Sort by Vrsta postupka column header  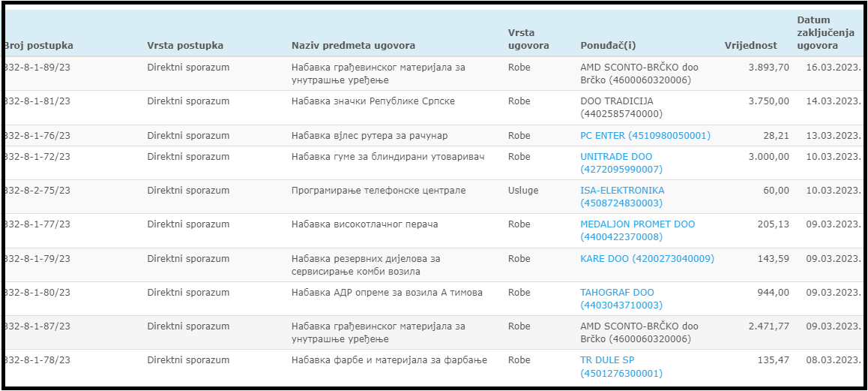[185, 46]
